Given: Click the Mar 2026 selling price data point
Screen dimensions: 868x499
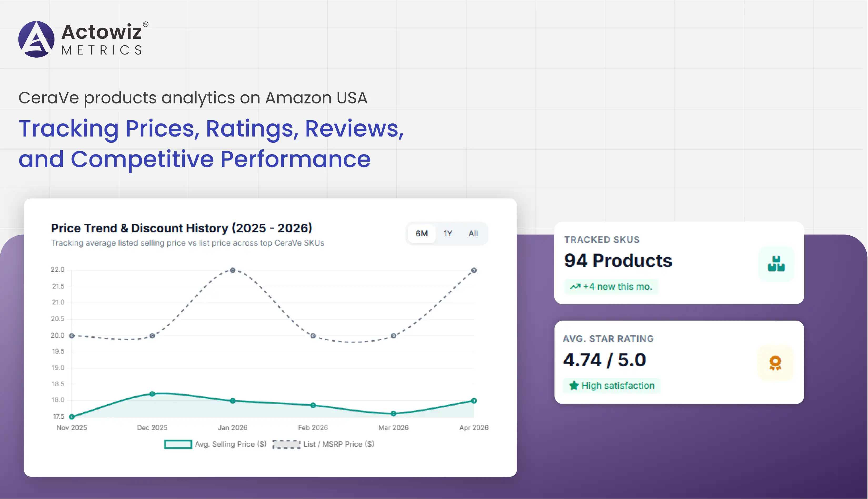Looking at the screenshot, I should click(x=393, y=414).
